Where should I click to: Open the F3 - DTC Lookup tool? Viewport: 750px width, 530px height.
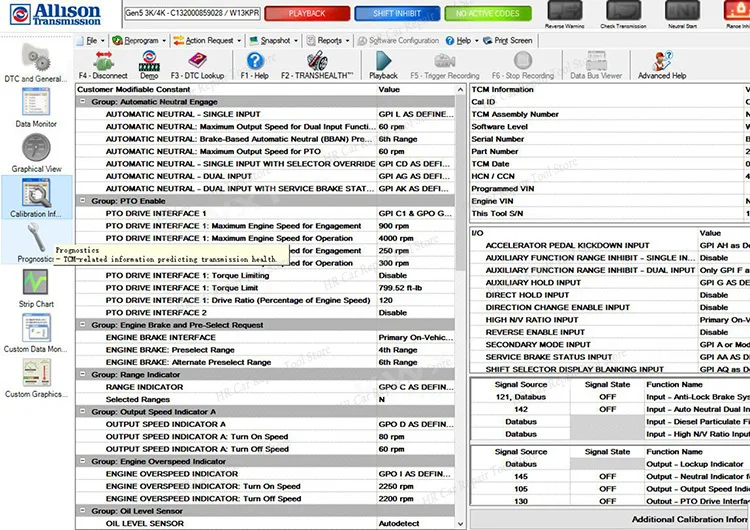(197, 61)
